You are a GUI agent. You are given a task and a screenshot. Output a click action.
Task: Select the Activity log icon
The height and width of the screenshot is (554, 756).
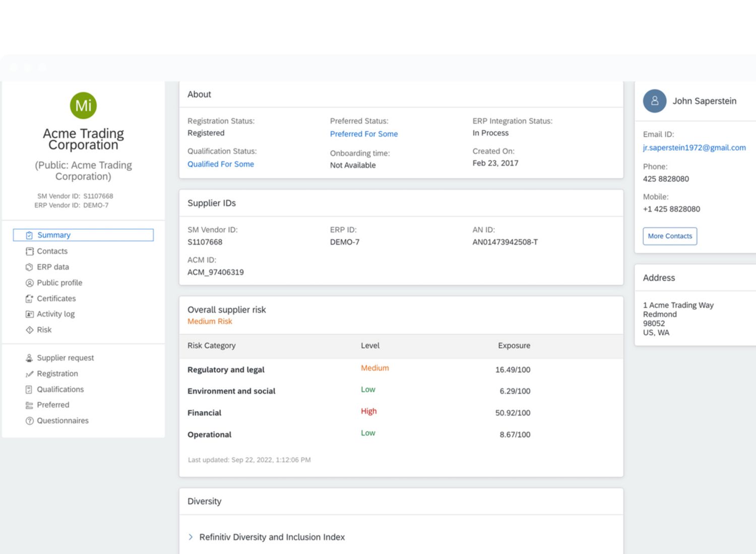(x=29, y=314)
